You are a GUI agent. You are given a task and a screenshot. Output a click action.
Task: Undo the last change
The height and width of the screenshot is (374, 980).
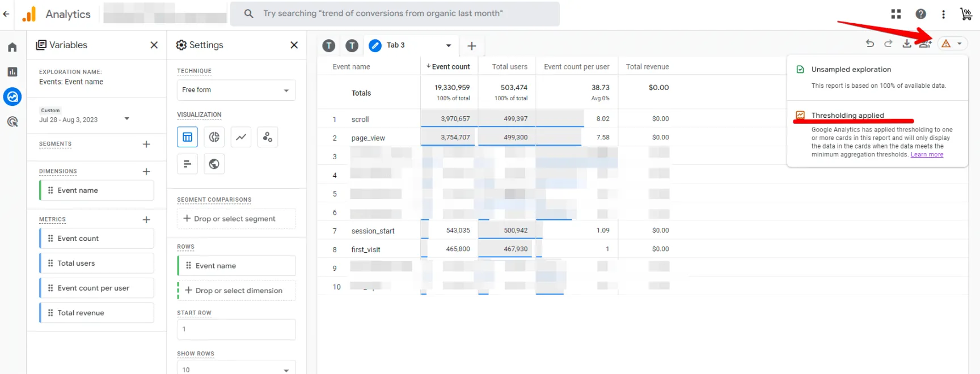point(870,43)
